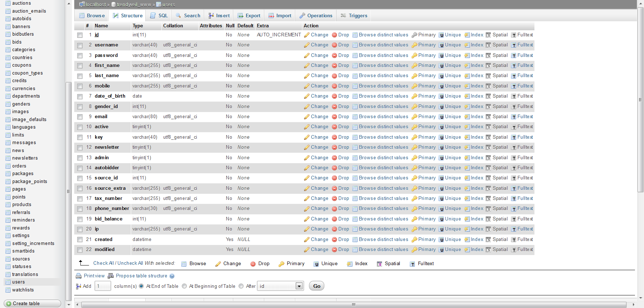This screenshot has height=308, width=644.
Task: Click the Fulltext icon in the email row
Action: (x=514, y=117)
